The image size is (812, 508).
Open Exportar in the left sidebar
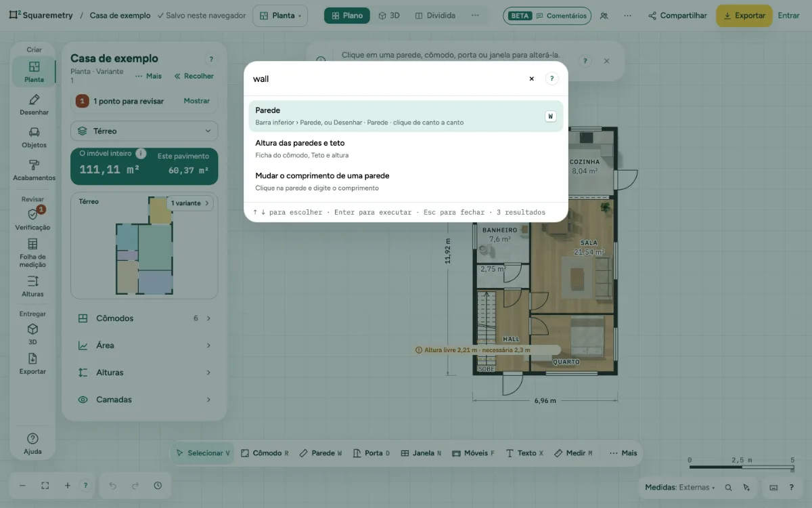click(x=33, y=363)
